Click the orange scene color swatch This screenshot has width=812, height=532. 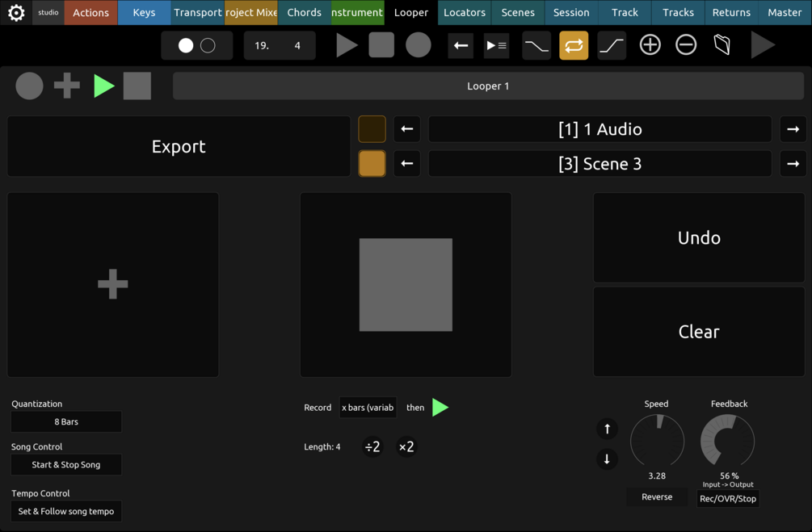(372, 164)
